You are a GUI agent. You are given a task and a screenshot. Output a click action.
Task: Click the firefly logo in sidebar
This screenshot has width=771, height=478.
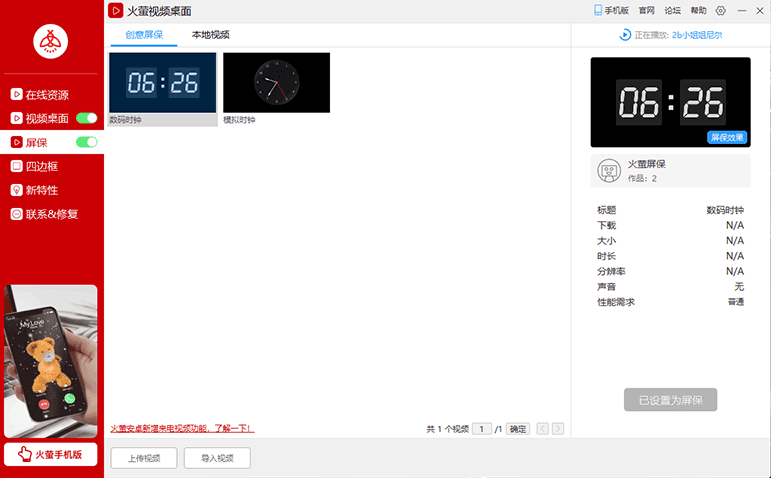pos(51,41)
